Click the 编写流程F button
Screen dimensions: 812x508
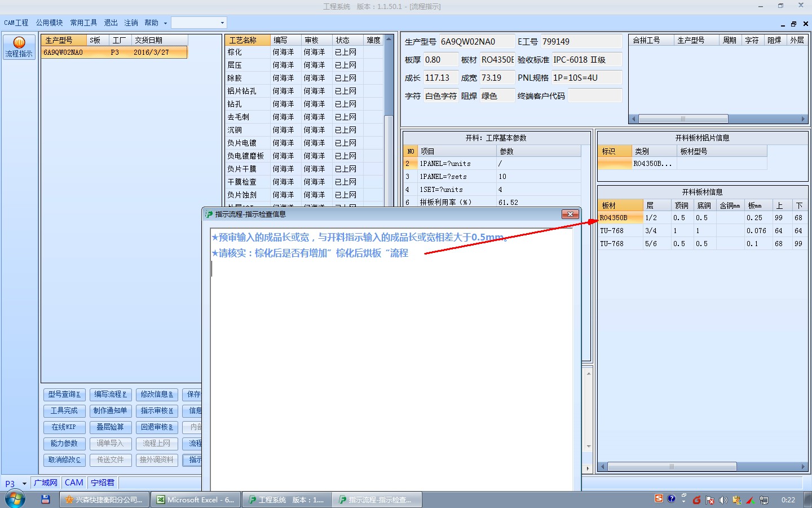(x=111, y=395)
